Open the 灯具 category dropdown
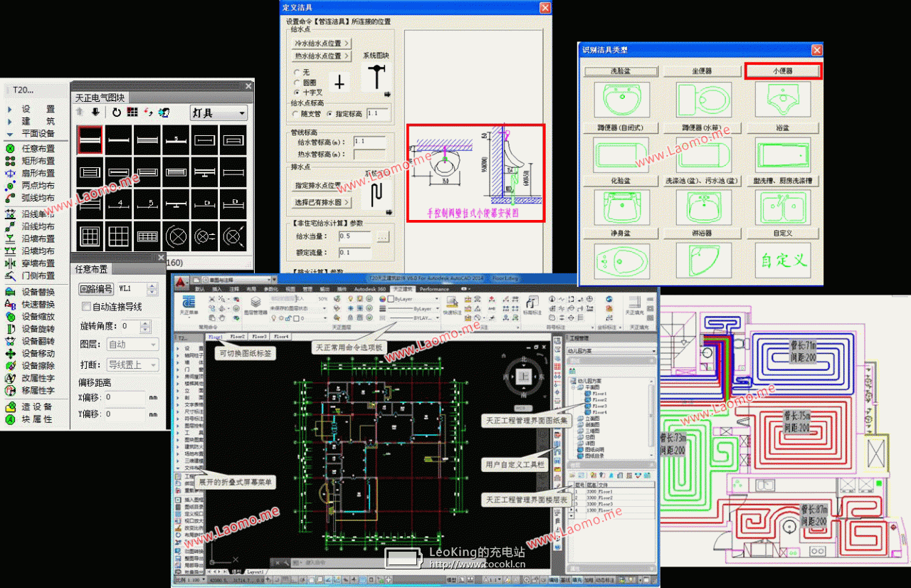This screenshot has height=588, width=911. [218, 113]
